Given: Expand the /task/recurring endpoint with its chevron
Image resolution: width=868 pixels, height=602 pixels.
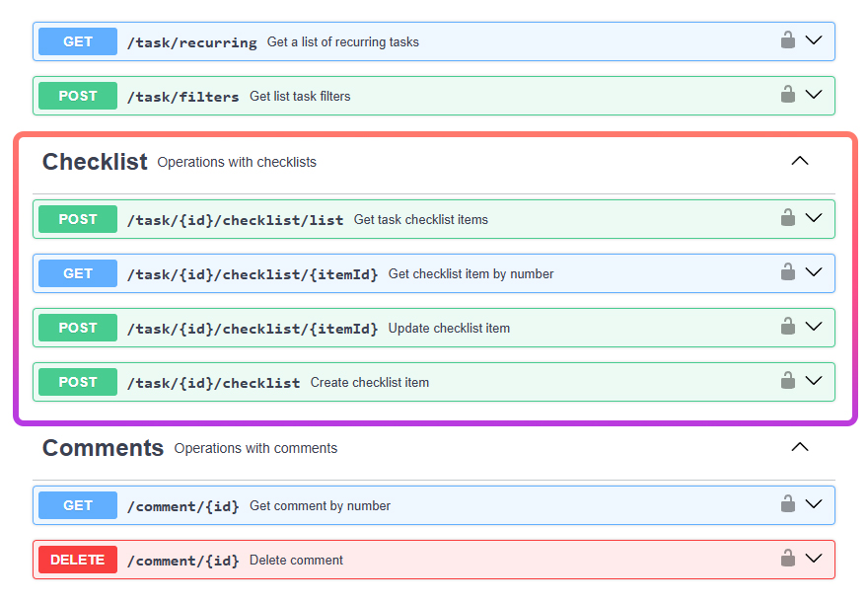Looking at the screenshot, I should pos(813,40).
